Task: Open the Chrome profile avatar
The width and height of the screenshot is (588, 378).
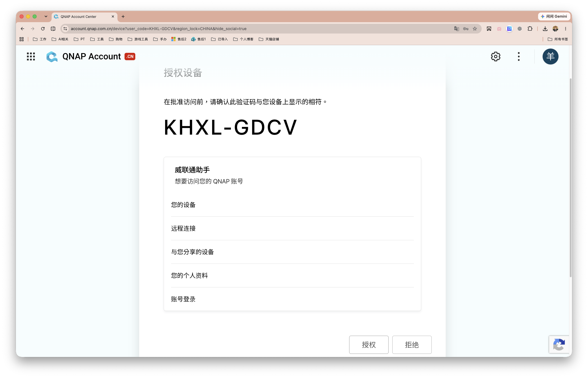Action: tap(555, 29)
